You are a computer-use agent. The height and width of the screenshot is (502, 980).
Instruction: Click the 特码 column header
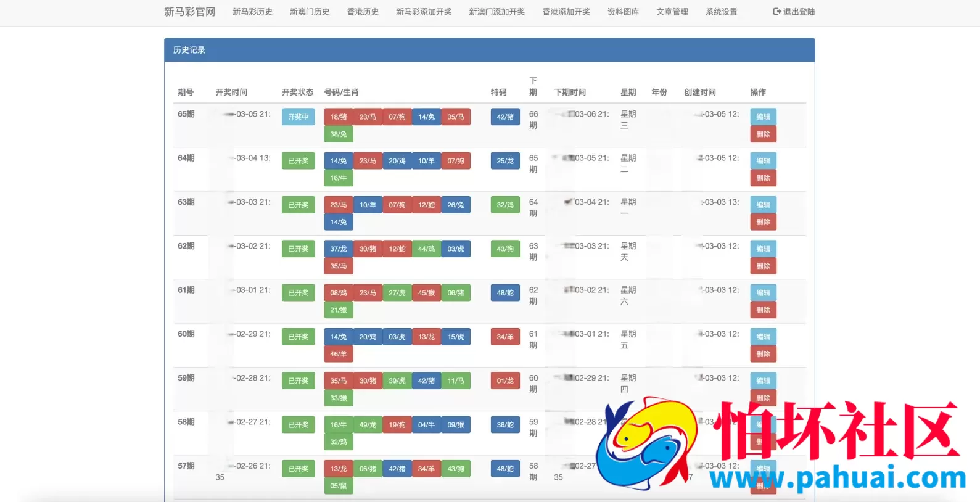498,92
